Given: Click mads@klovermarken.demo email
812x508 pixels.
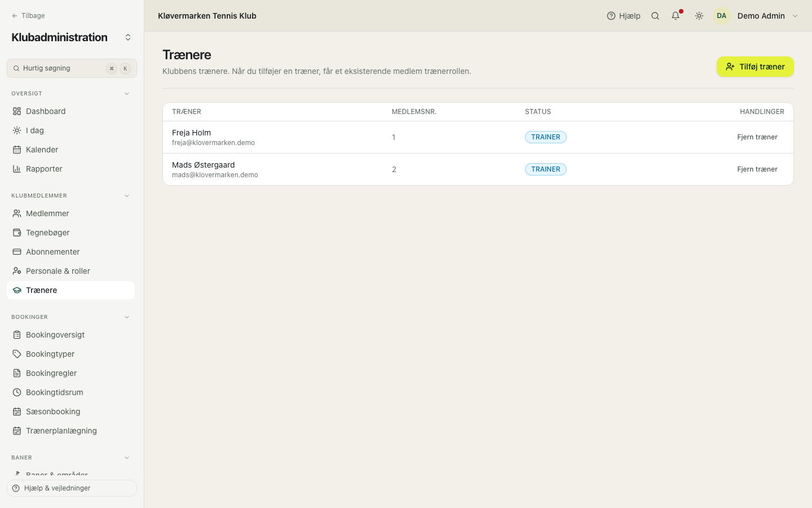Looking at the screenshot, I should point(215,175).
